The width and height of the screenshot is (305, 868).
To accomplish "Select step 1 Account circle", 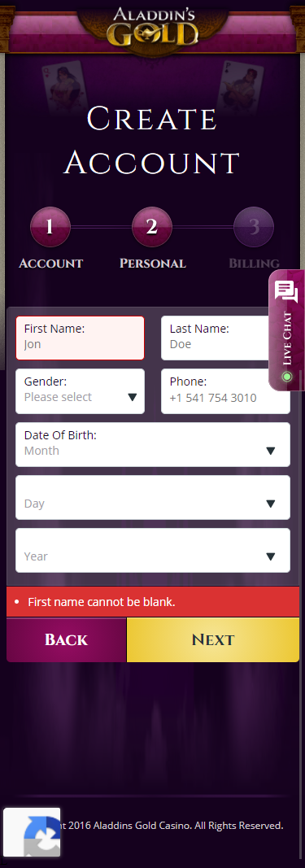I will point(50,227).
